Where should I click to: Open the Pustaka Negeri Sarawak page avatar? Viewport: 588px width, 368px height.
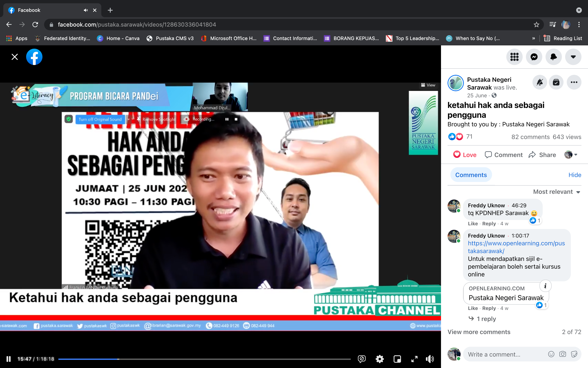pos(456,83)
